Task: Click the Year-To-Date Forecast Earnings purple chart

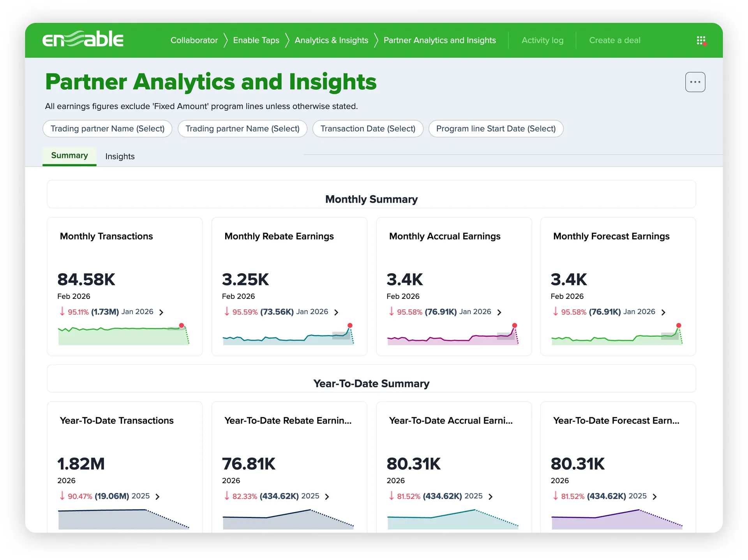Action: (617, 519)
